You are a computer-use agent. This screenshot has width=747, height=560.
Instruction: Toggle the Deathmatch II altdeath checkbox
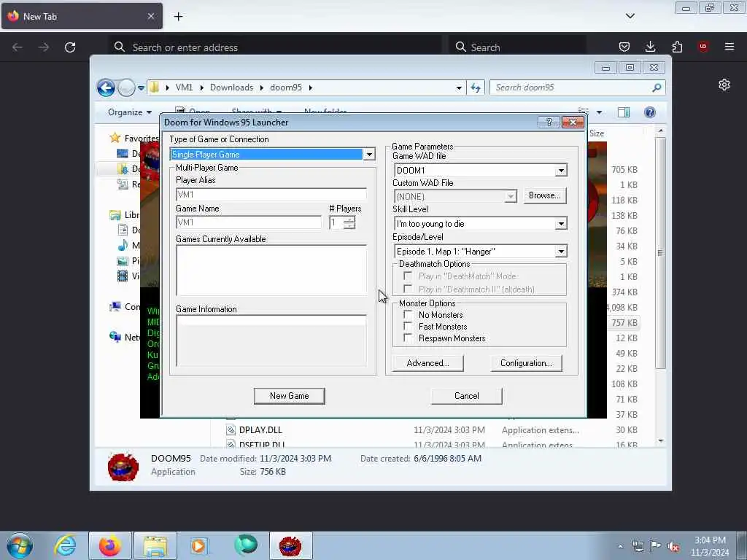(x=408, y=289)
